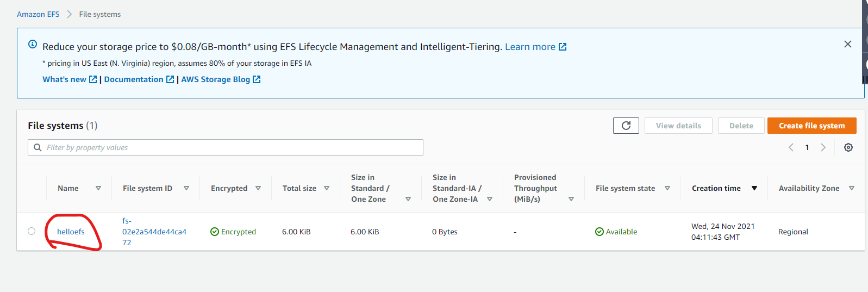The width and height of the screenshot is (868, 292).
Task: Click the external link icon after Learn more
Action: pos(563,47)
